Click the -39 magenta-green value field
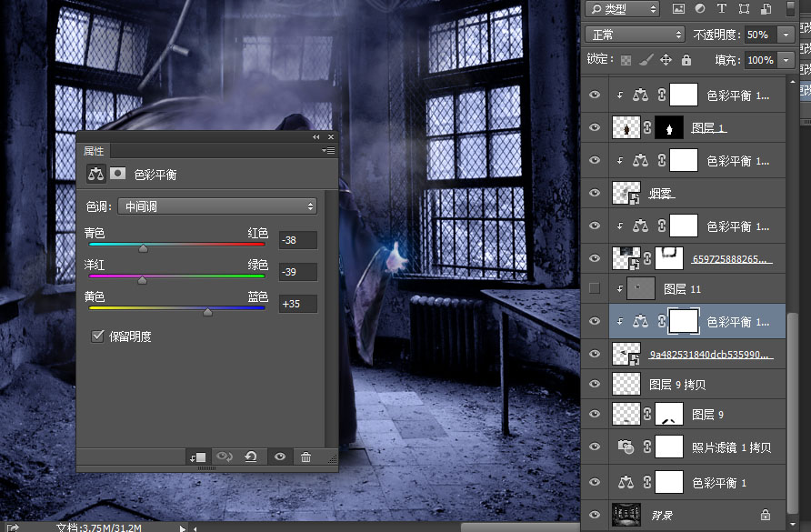811x532 pixels. coord(298,272)
